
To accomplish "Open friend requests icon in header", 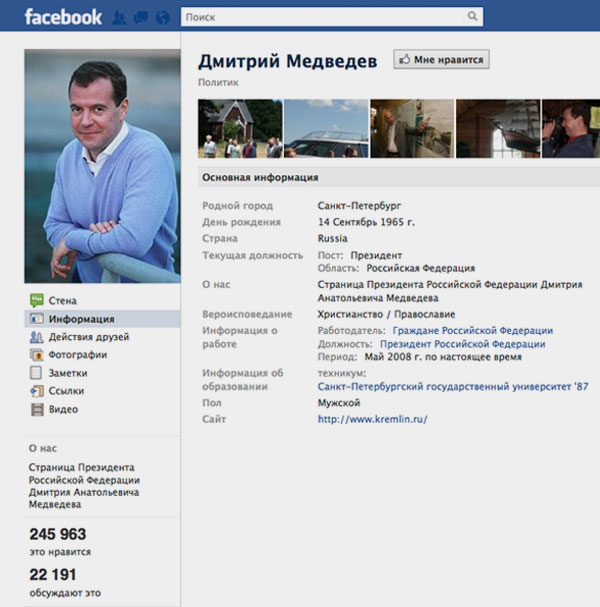I will pos(119,17).
